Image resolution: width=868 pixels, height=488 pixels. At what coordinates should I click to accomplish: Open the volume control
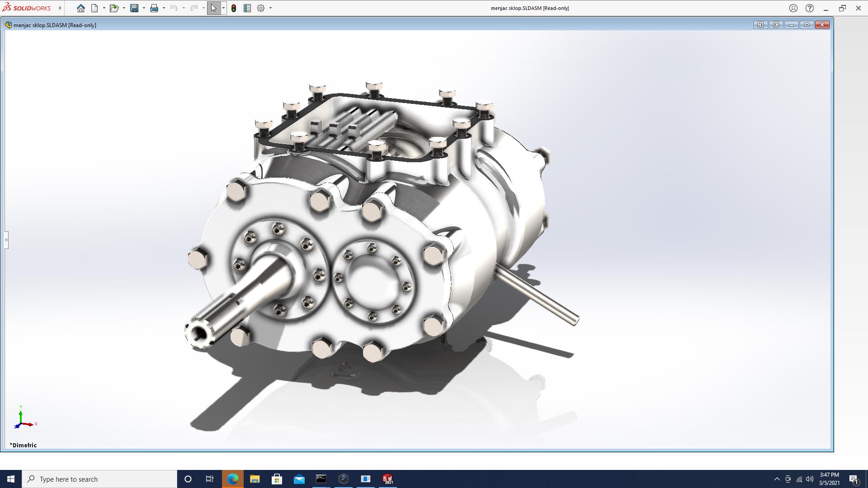point(810,479)
